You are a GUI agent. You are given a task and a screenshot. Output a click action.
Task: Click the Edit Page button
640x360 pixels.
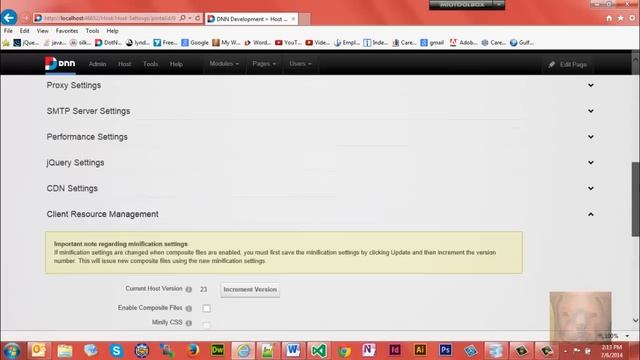point(567,64)
